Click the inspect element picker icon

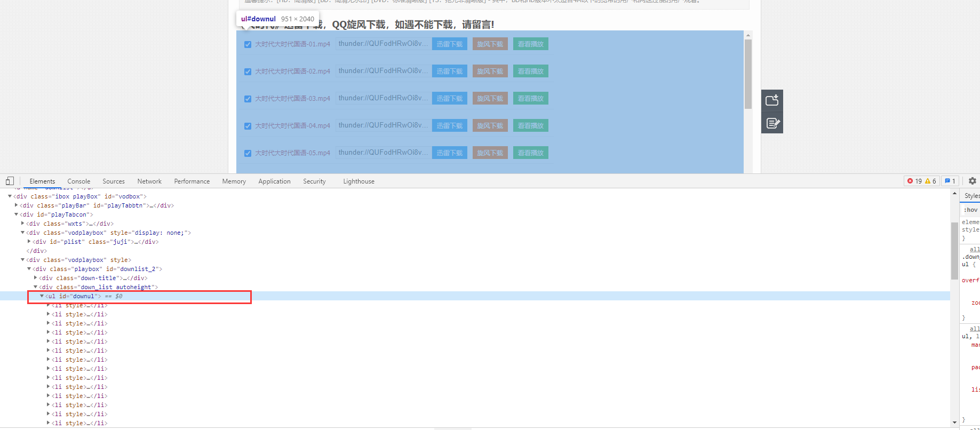click(x=10, y=181)
